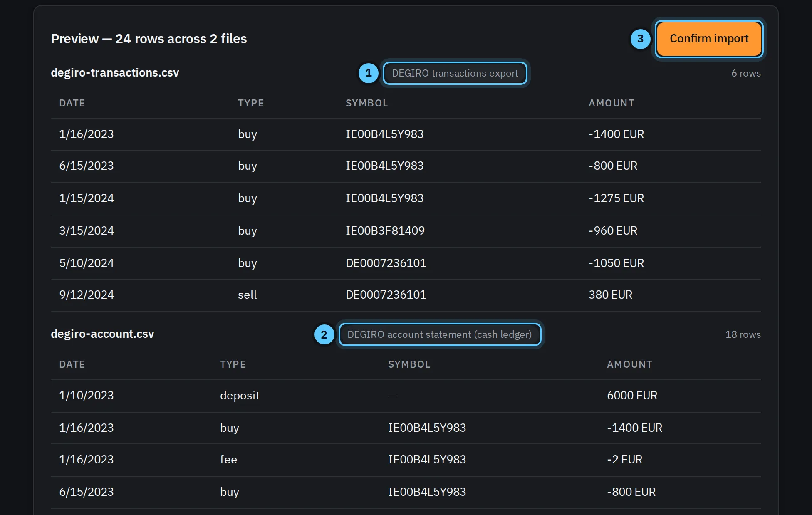The height and width of the screenshot is (515, 812).
Task: Click SYMBOL header in degiro-account.csv table
Action: (x=409, y=364)
